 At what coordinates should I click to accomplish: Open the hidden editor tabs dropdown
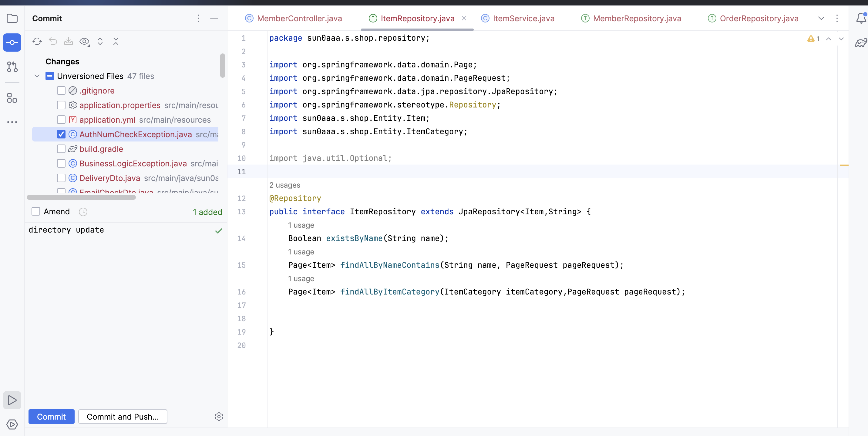point(821,18)
